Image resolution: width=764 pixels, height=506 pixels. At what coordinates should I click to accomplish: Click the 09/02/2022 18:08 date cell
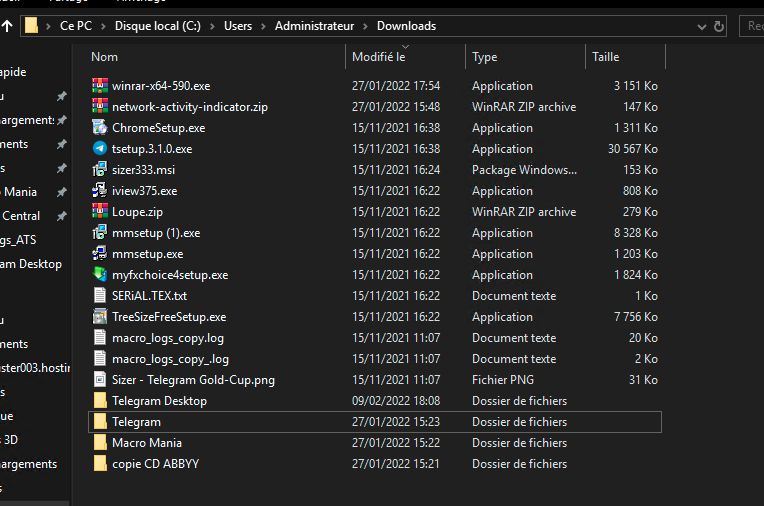click(x=396, y=401)
